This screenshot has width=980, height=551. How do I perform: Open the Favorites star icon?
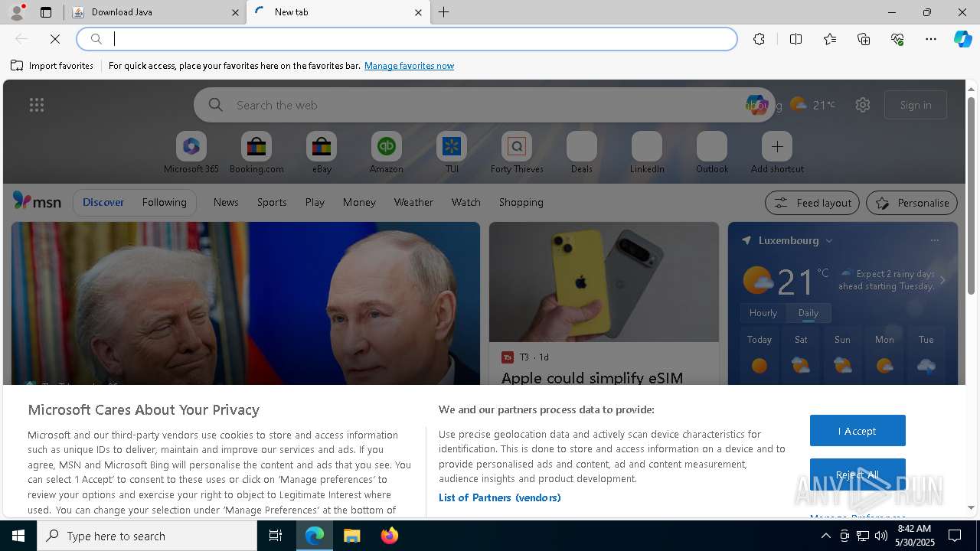point(830,39)
